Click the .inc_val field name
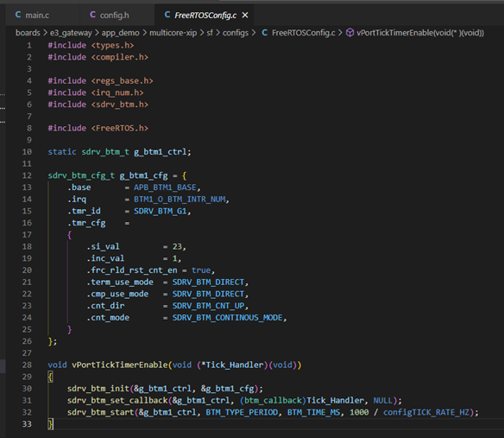 pos(105,258)
